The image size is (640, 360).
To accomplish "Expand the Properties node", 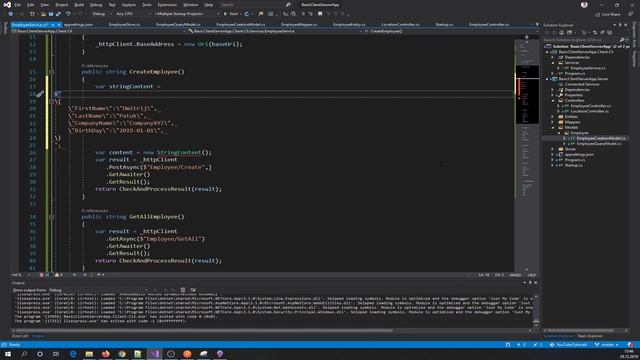I will click(x=553, y=95).
